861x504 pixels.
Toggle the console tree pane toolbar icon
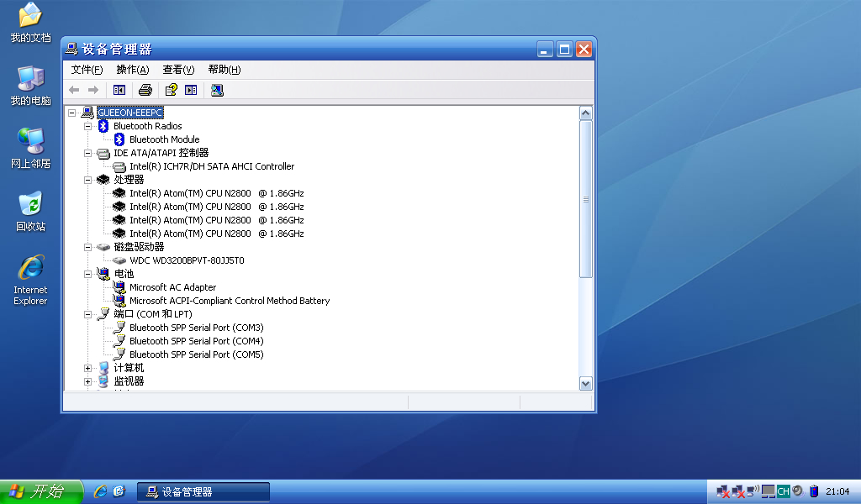(x=119, y=90)
